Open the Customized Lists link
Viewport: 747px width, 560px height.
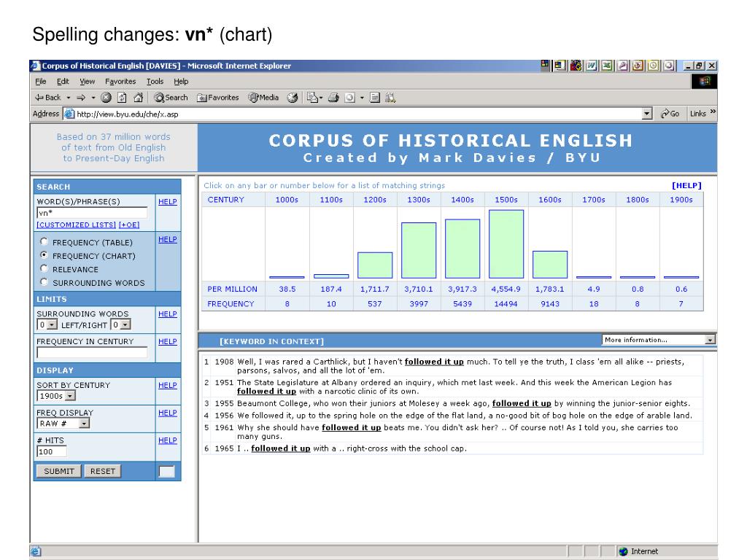click(x=76, y=225)
